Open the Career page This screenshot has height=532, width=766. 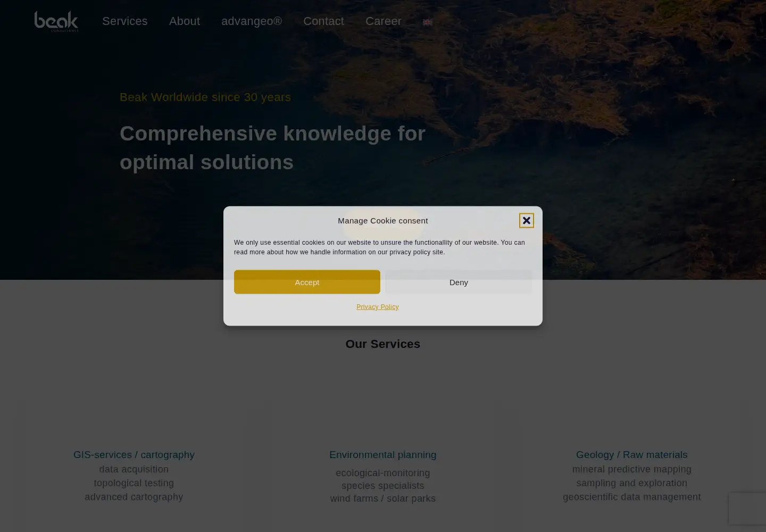[x=384, y=21]
